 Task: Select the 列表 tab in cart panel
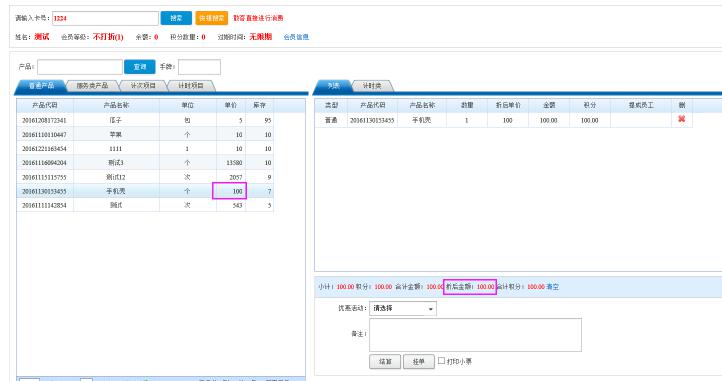(333, 86)
